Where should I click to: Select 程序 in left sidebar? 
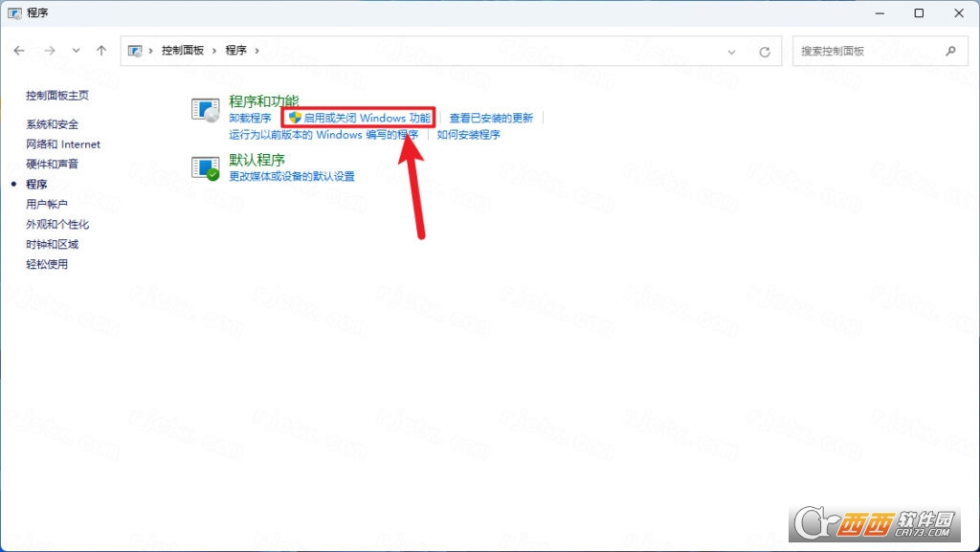36,185
